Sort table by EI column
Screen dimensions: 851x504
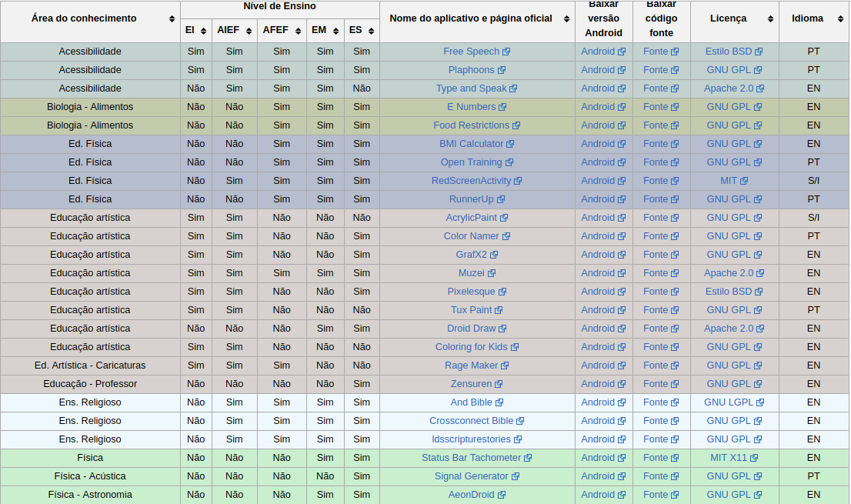coord(204,31)
